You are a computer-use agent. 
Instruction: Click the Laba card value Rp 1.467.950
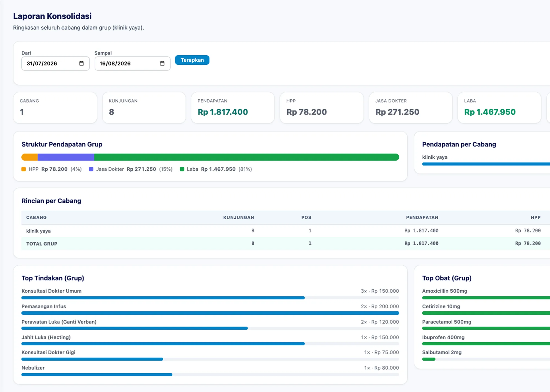click(x=490, y=112)
